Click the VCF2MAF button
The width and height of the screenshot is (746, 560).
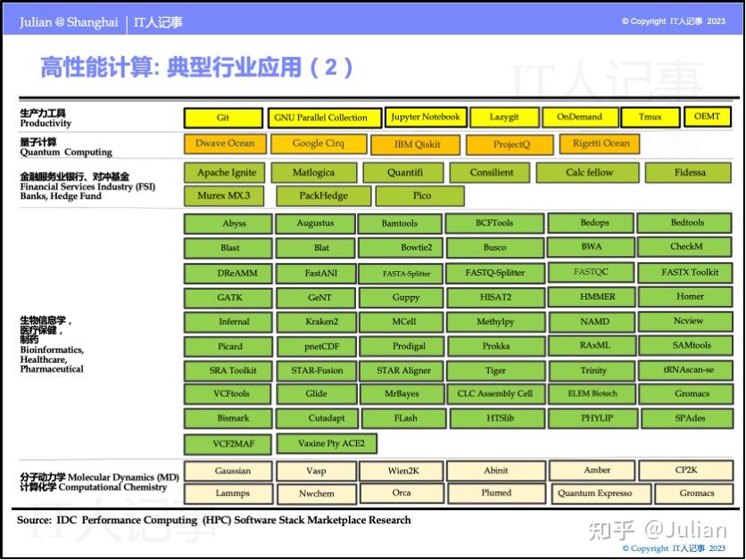(228, 443)
